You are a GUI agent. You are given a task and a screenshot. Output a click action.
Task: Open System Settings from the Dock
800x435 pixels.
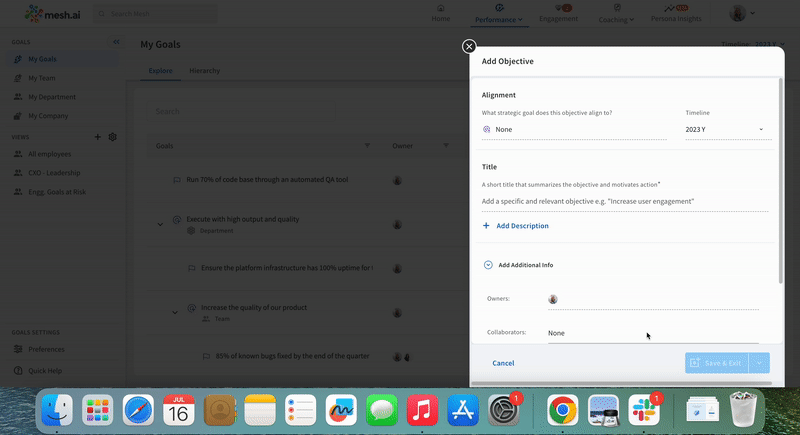504,410
